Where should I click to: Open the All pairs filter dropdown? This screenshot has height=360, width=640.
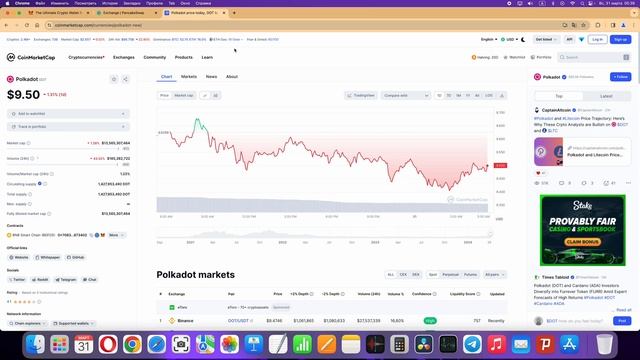[495, 275]
